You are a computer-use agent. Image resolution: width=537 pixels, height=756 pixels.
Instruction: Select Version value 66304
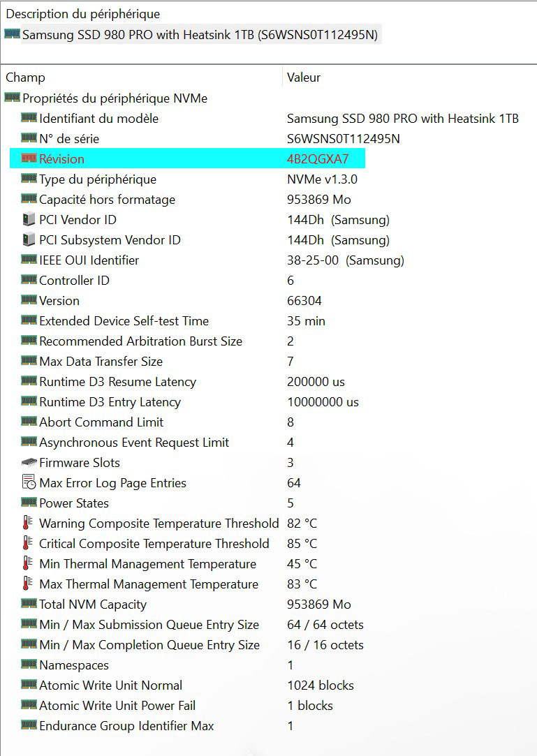(304, 301)
